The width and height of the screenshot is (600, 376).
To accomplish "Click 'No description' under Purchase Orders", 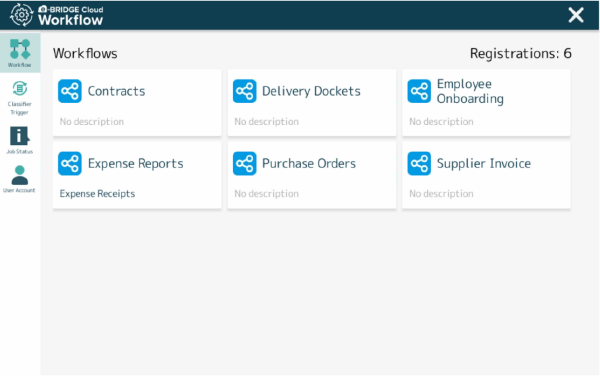I will 266,194.
